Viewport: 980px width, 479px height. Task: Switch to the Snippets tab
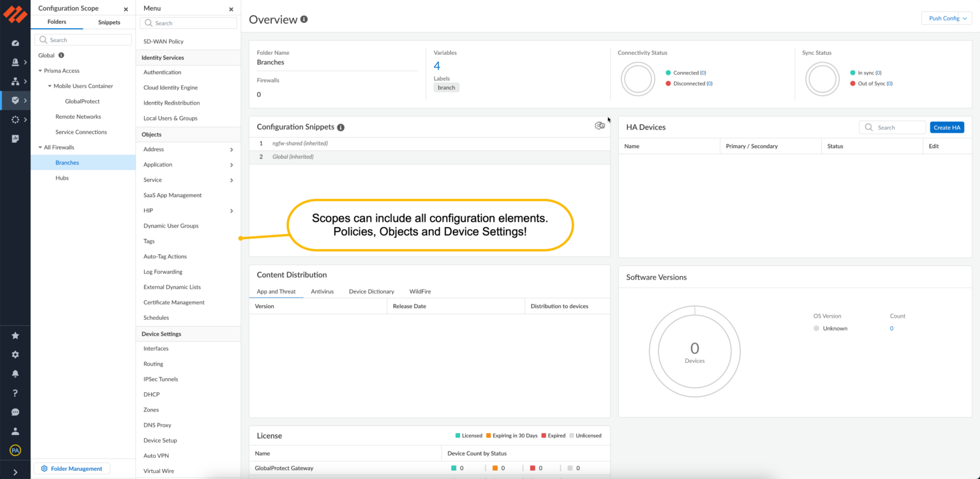click(108, 22)
